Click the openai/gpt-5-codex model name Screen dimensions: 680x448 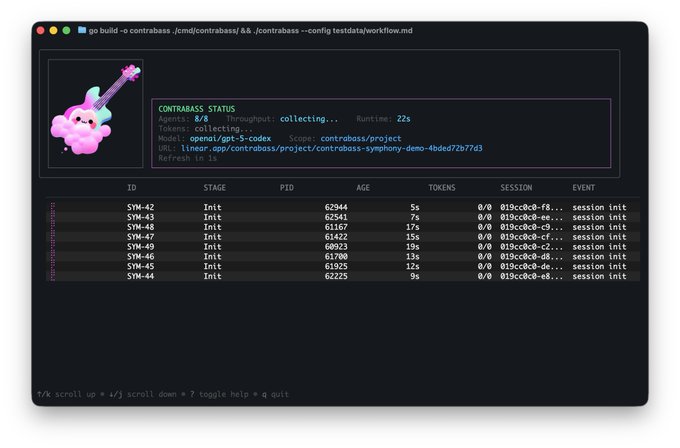(232, 138)
